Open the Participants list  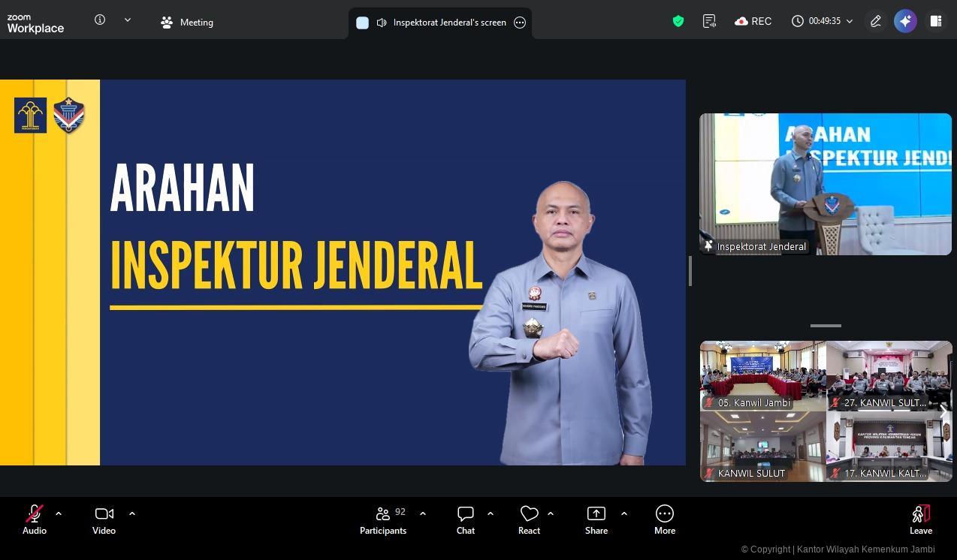click(383, 519)
